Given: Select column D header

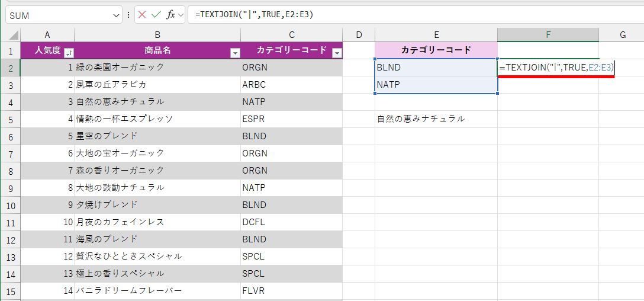Looking at the screenshot, I should click(359, 35).
